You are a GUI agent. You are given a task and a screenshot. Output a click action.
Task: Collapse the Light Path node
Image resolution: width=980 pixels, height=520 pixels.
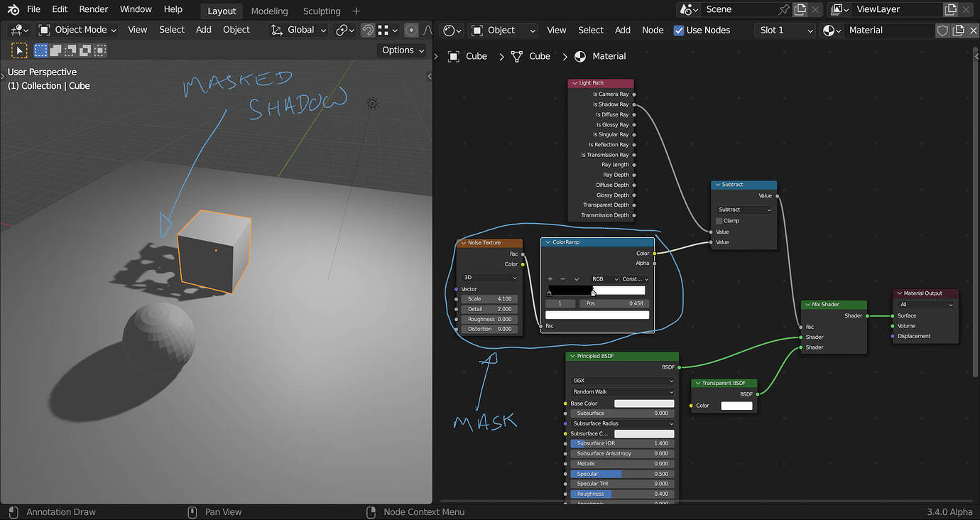(x=574, y=83)
